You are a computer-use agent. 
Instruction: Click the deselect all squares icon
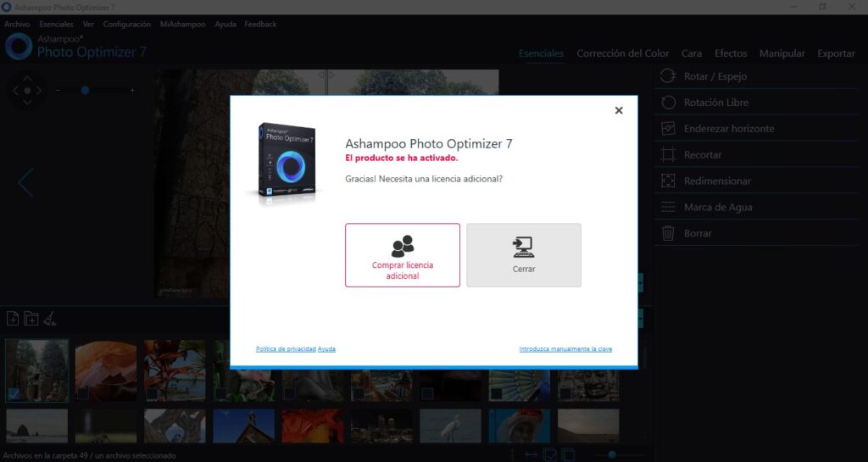click(569, 455)
